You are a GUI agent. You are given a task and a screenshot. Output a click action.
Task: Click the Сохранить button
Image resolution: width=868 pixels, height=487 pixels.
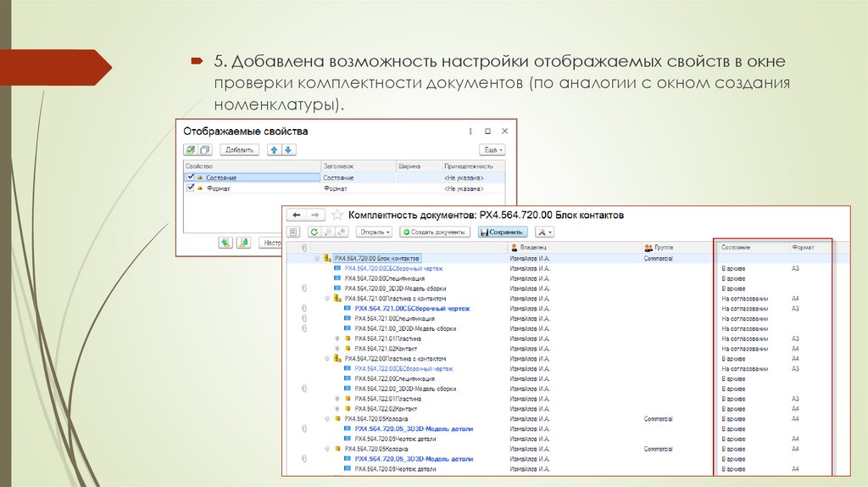pos(502,232)
